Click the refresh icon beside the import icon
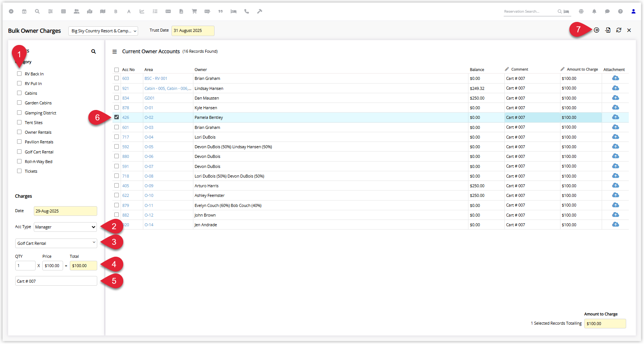 coord(619,30)
